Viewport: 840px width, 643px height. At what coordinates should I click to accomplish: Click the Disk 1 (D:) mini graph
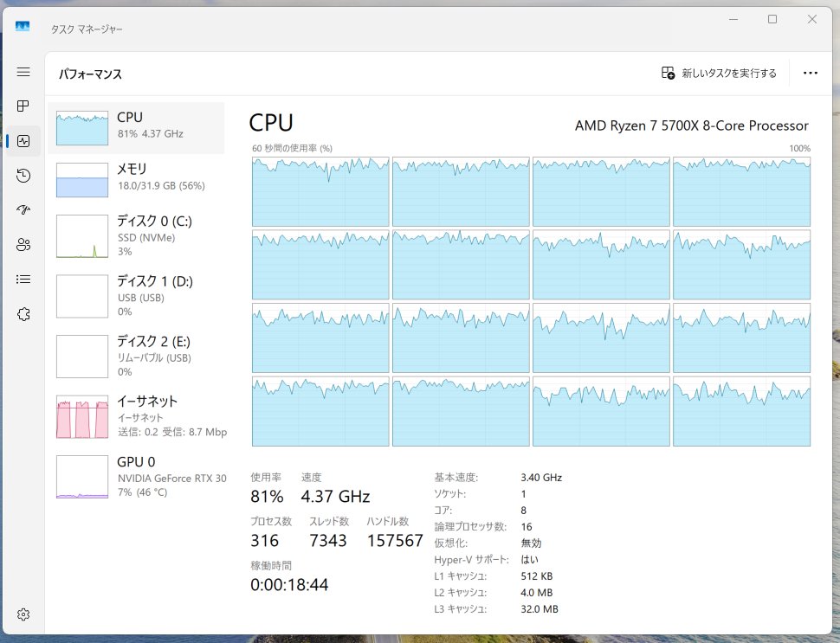(82, 296)
